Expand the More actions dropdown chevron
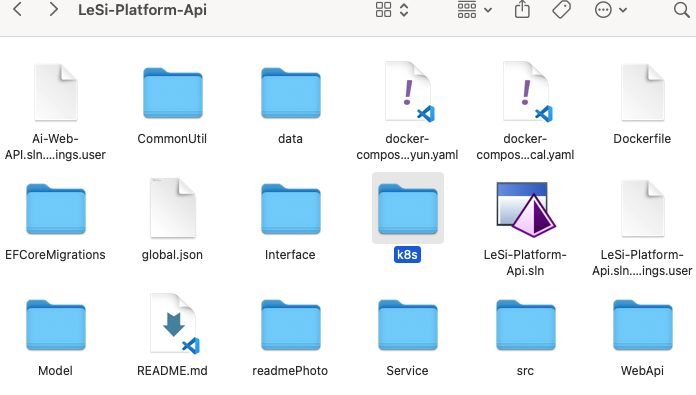Viewport: 696px width, 395px height. click(x=623, y=10)
